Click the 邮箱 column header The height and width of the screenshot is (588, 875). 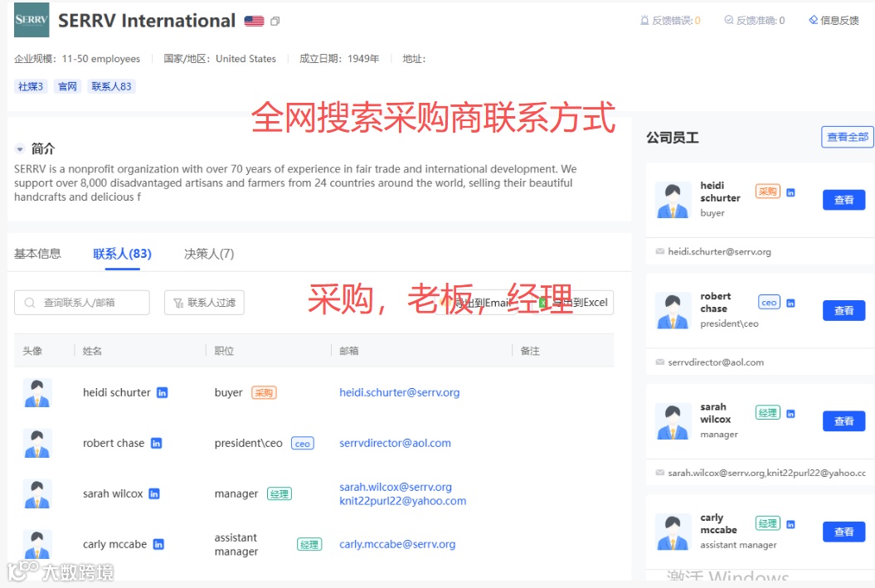point(349,351)
